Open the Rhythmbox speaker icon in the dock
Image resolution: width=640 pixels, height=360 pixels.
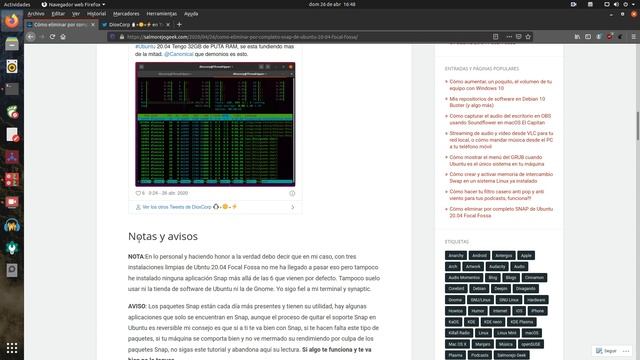click(12, 67)
